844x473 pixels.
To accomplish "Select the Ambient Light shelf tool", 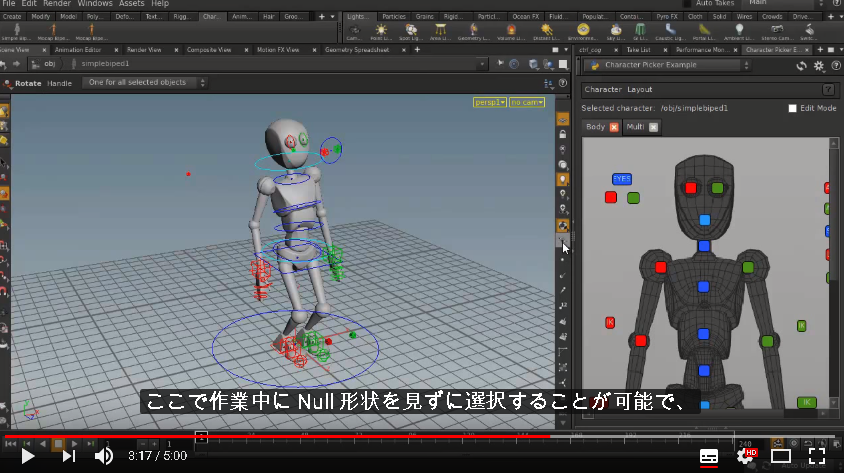I will (x=739, y=31).
